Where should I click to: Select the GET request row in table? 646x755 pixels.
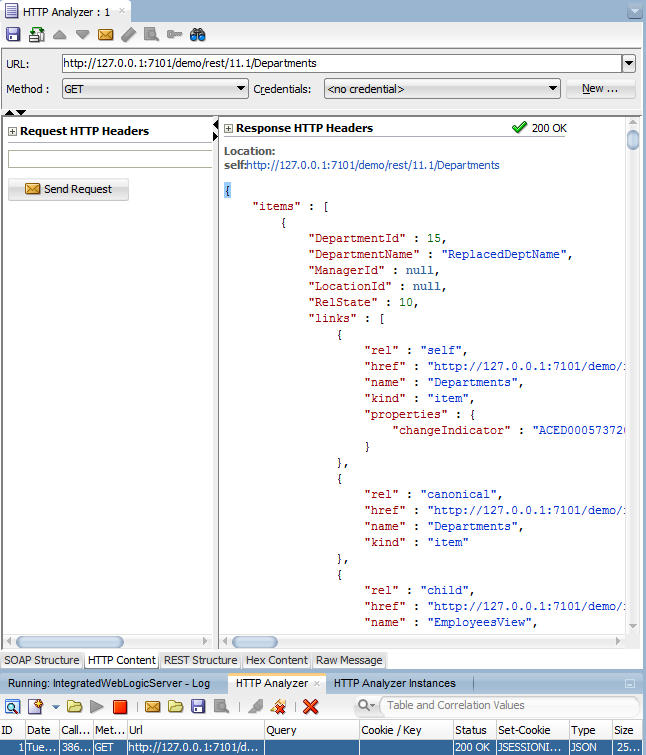pos(323,747)
